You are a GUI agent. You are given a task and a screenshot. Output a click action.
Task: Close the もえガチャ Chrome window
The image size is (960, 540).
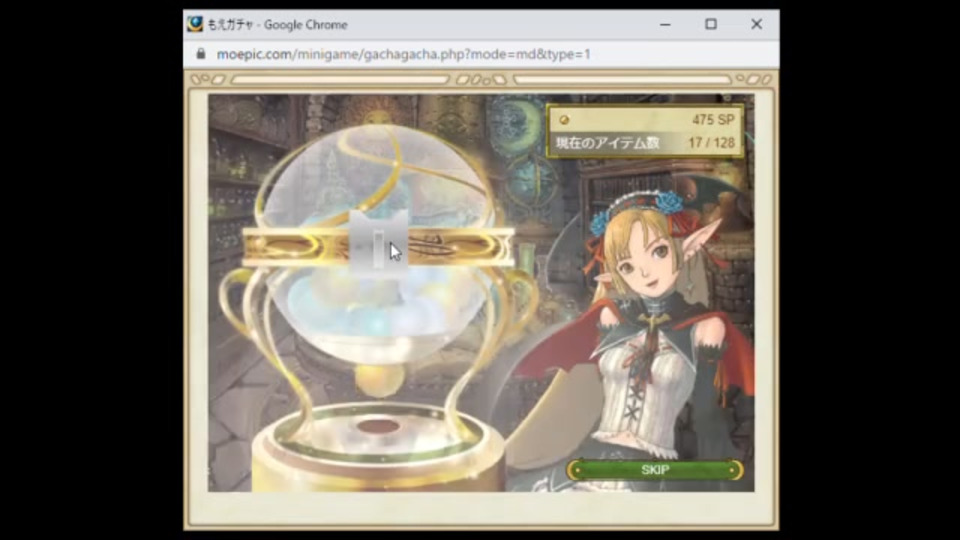[x=757, y=24]
